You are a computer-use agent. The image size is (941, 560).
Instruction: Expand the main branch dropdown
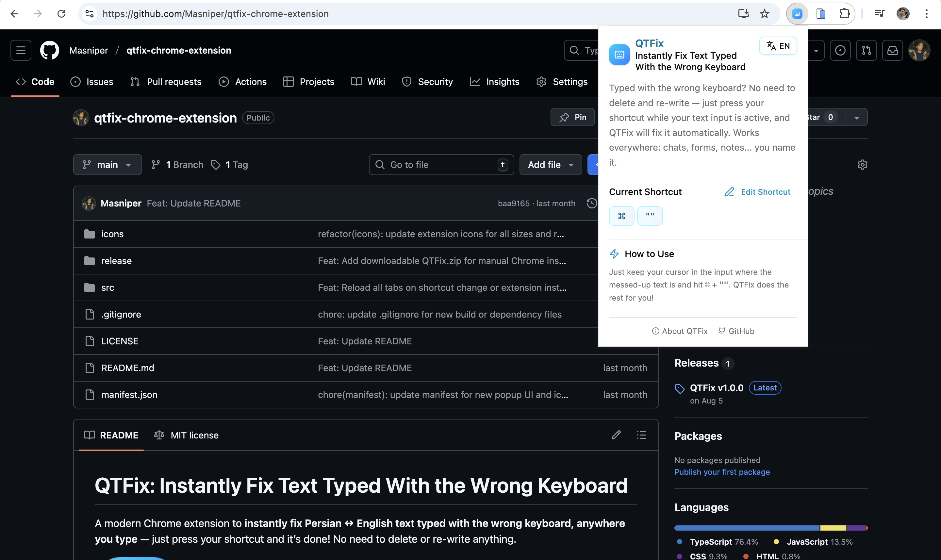tap(107, 165)
